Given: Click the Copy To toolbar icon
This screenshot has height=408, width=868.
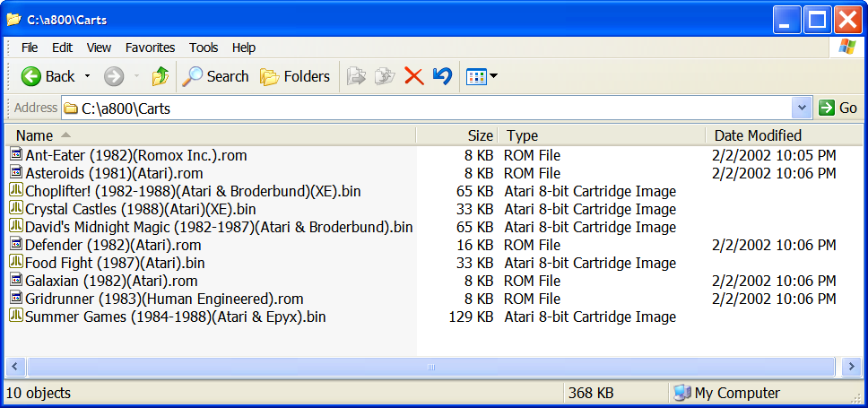Looking at the screenshot, I should point(385,76).
